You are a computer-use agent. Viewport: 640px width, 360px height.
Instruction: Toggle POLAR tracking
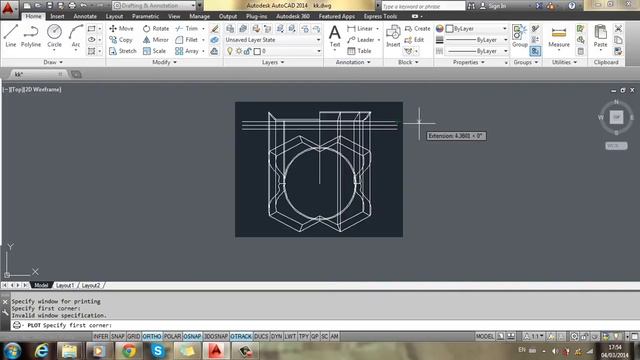172,336
